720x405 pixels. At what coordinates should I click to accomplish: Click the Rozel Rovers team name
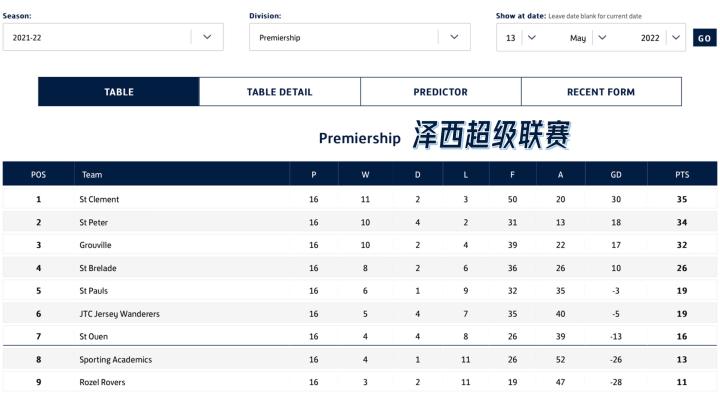click(103, 382)
